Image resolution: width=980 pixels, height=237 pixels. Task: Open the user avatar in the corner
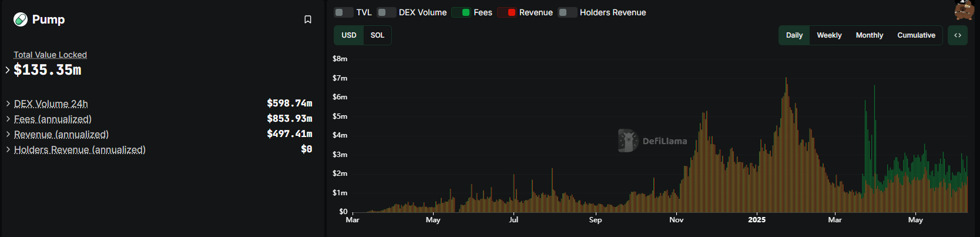(964, 9)
